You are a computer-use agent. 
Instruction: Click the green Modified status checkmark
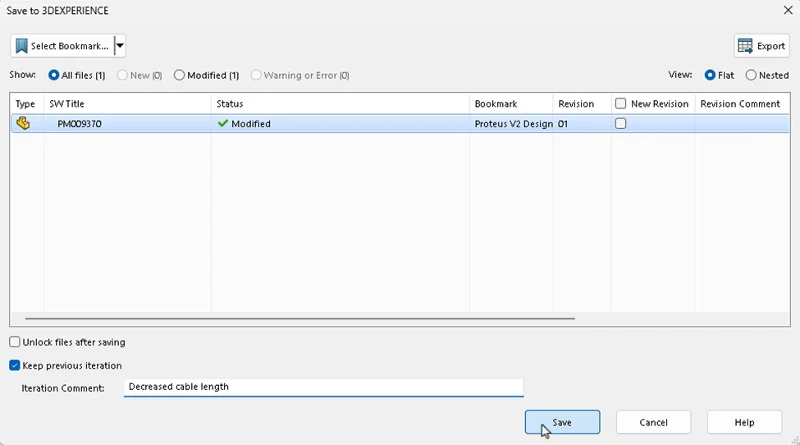222,123
